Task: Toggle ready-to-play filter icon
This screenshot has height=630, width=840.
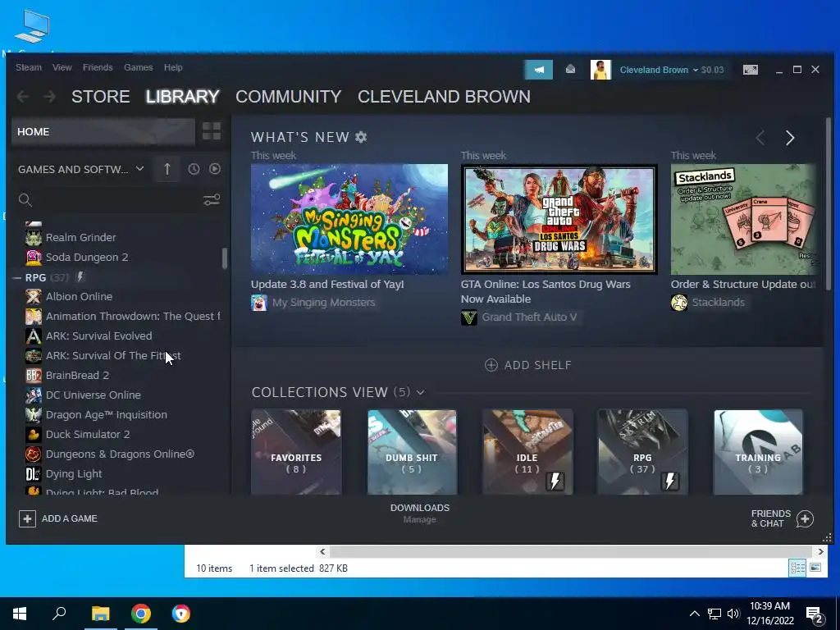Action: (x=215, y=169)
